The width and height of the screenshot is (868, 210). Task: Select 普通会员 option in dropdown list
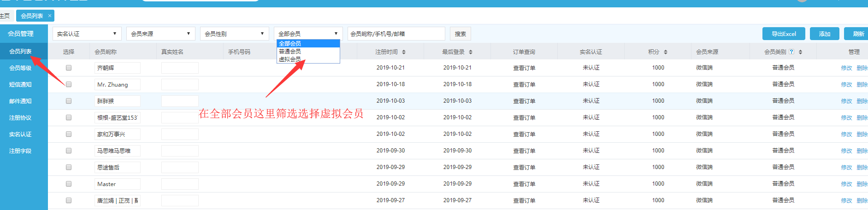pos(290,51)
